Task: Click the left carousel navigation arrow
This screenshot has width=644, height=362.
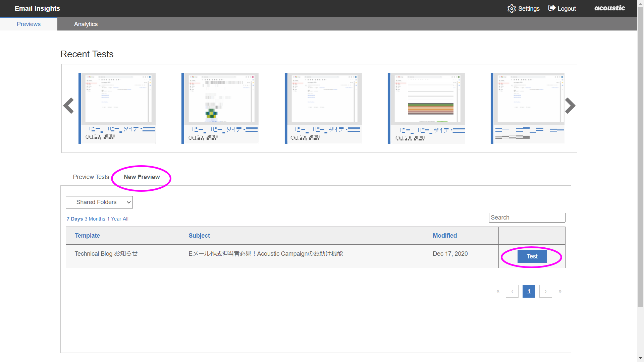Action: 68,106
